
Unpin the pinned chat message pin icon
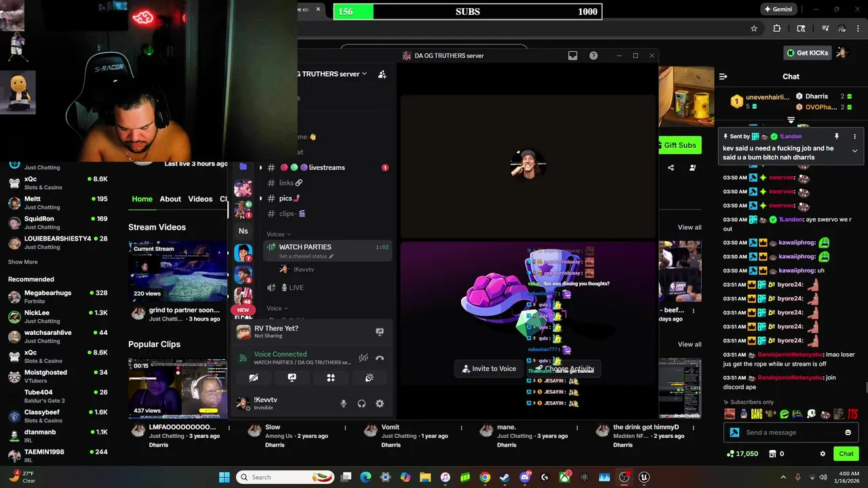pyautogui.click(x=837, y=136)
